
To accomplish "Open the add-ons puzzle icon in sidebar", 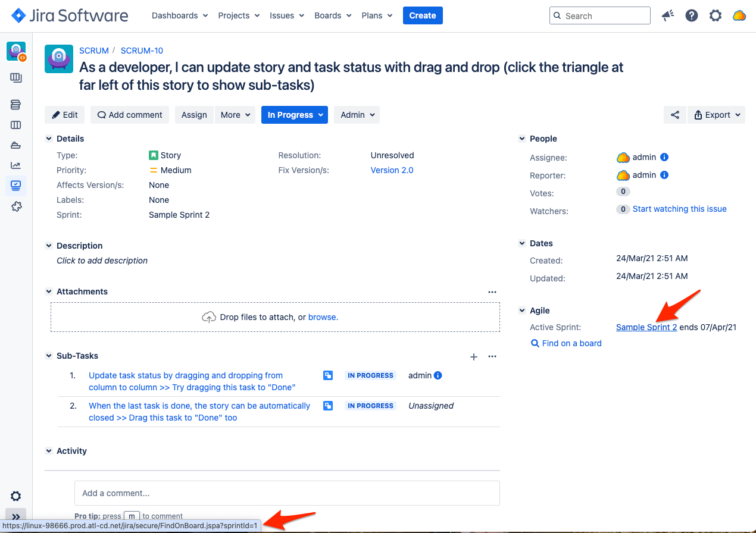I will tap(16, 206).
